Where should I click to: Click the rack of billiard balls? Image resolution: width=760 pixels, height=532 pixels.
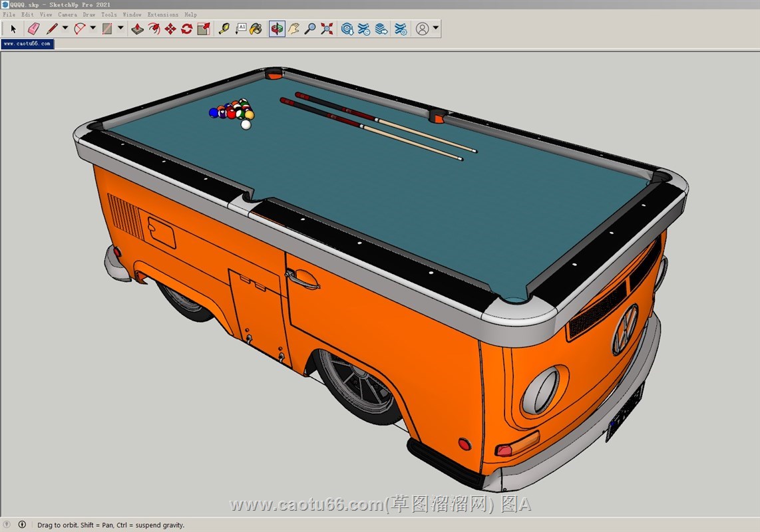232,110
